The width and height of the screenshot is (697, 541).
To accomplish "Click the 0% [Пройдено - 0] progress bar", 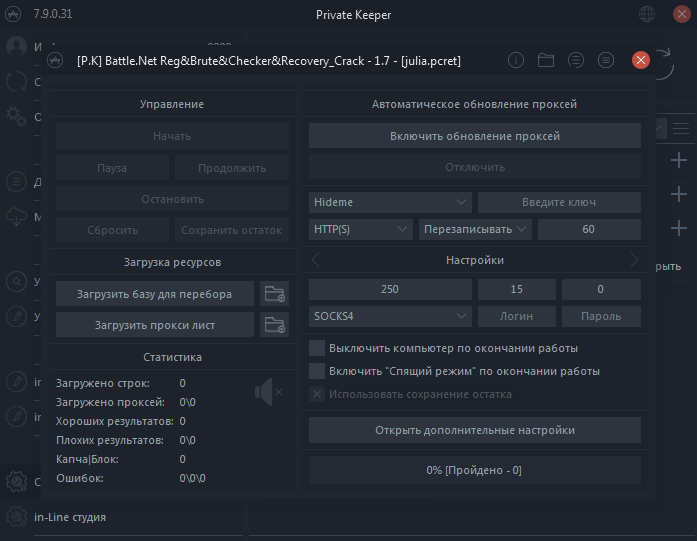I will coord(474,470).
